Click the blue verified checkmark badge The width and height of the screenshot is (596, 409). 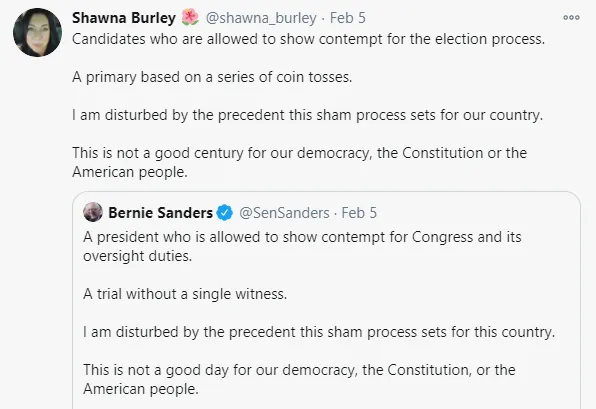[225, 212]
